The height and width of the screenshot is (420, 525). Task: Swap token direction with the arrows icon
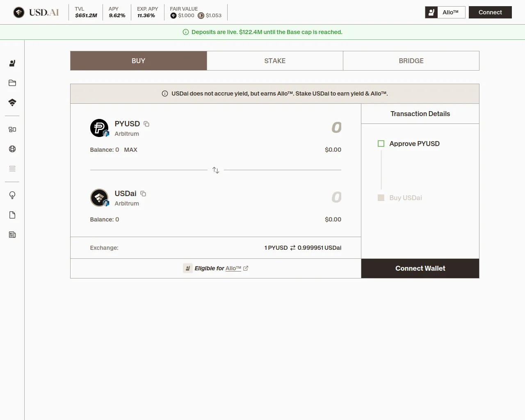216,170
